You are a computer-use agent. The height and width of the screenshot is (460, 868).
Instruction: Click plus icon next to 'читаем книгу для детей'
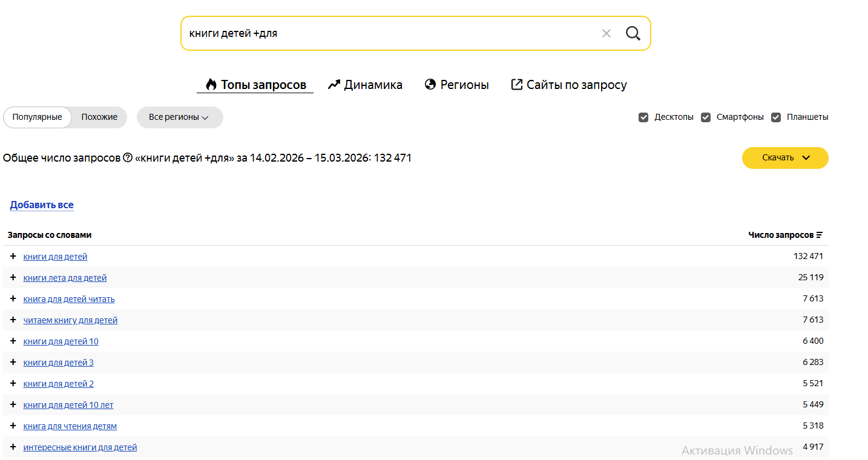coord(13,320)
